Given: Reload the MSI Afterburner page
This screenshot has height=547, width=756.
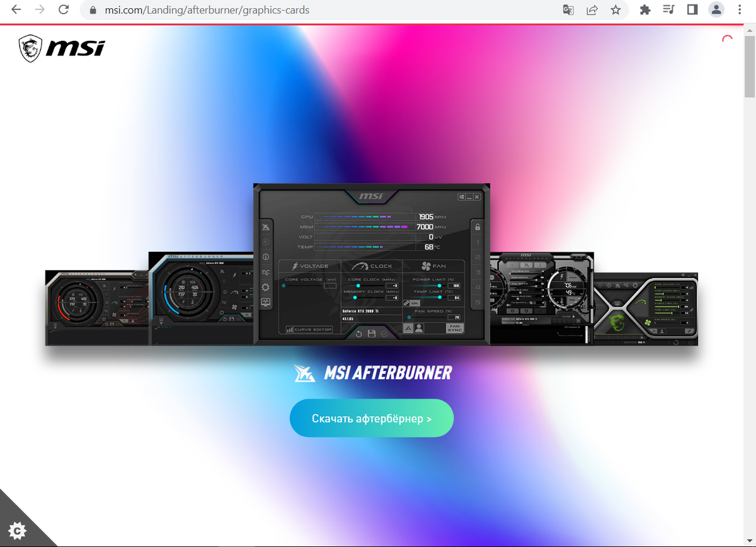Looking at the screenshot, I should pos(63,10).
